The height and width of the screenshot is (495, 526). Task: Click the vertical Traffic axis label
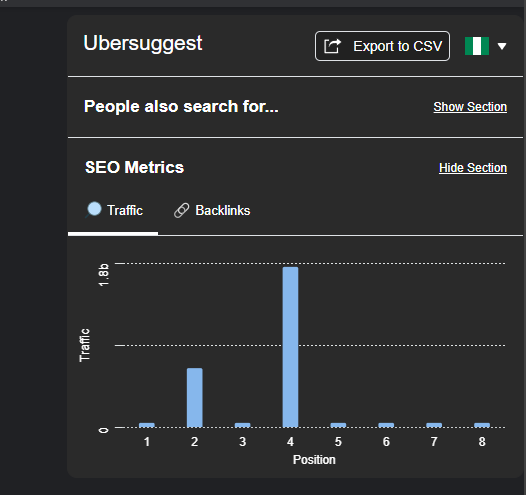85,345
